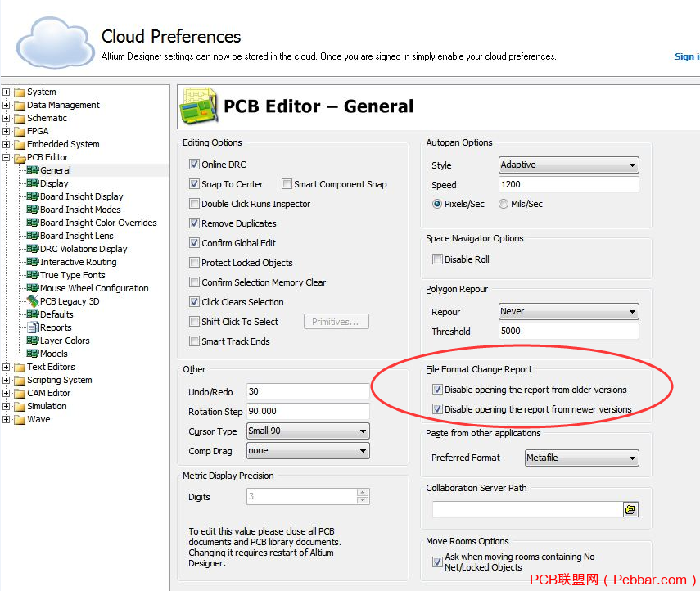Image resolution: width=700 pixels, height=591 pixels.
Task: Expand the Scripting System node
Action: pos(6,381)
